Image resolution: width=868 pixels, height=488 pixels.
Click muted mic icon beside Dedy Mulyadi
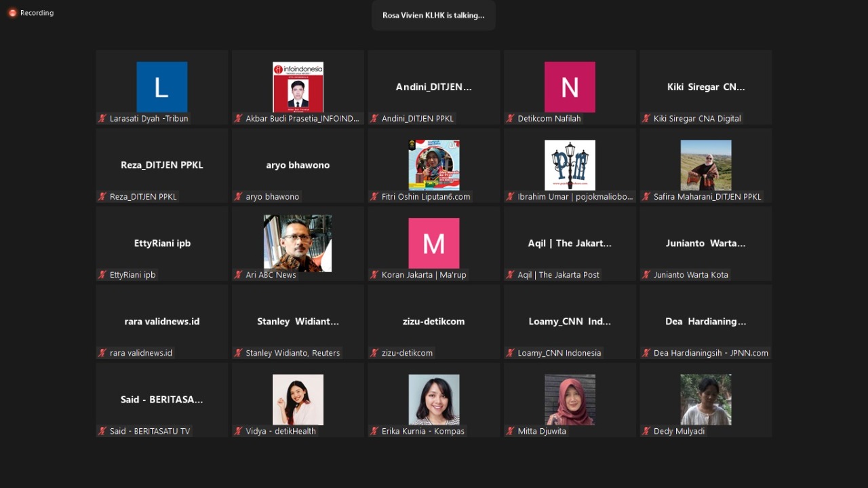(x=647, y=431)
